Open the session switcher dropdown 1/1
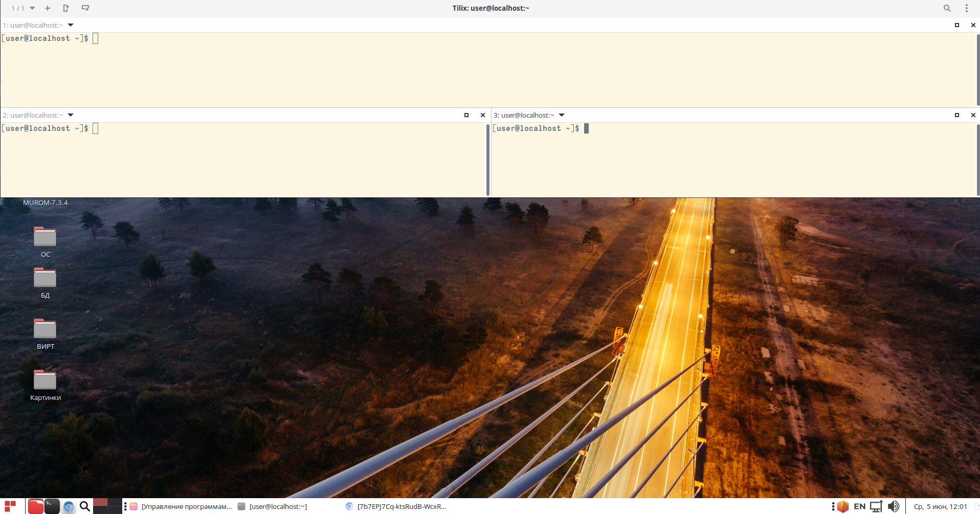 click(23, 8)
